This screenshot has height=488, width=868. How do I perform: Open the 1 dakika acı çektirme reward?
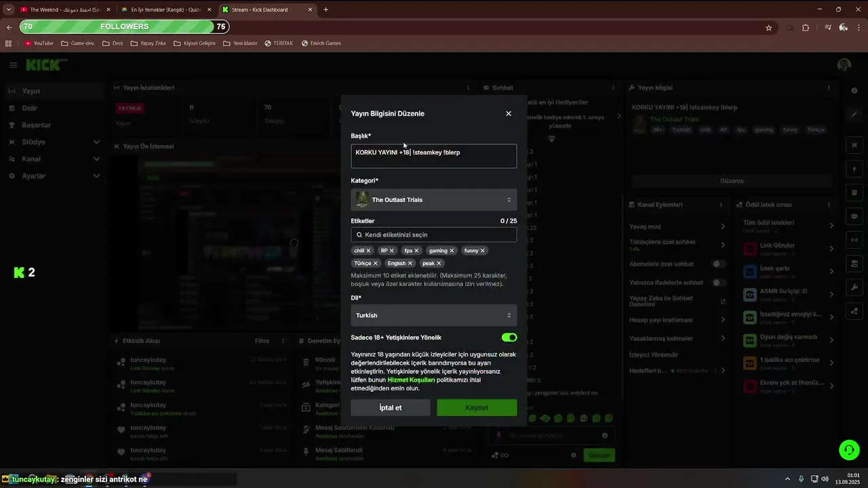pos(789,363)
